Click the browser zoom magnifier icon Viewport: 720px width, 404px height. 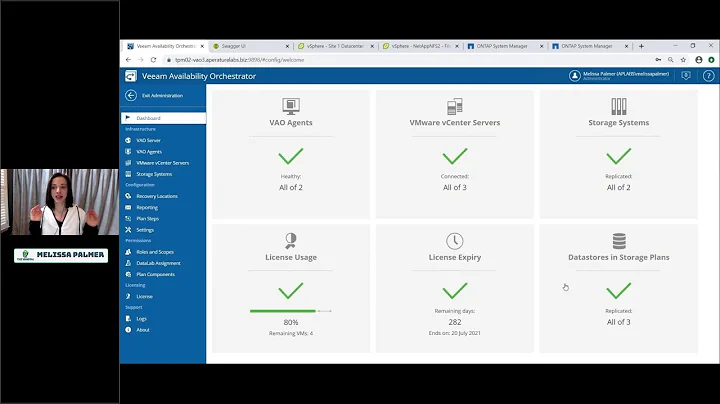pyautogui.click(x=670, y=60)
